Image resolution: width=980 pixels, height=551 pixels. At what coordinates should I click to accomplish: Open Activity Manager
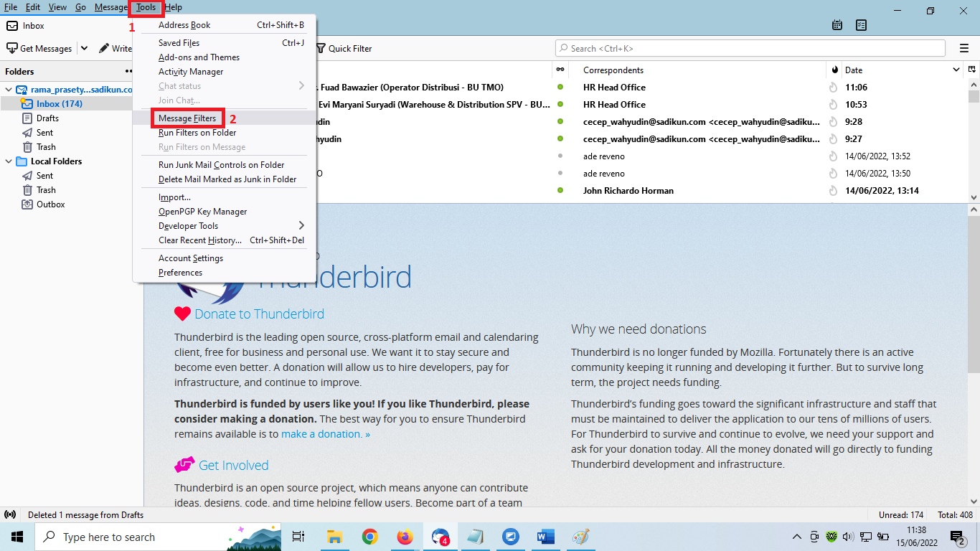[x=225, y=72]
